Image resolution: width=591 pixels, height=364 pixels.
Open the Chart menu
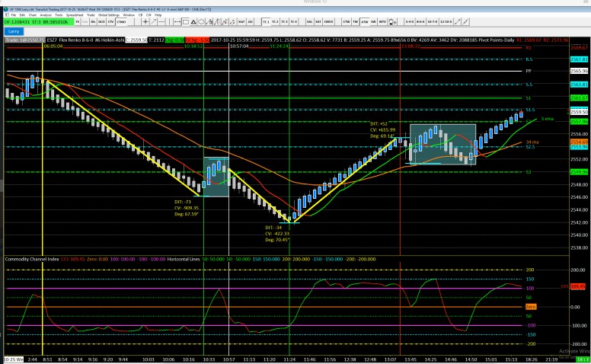[x=32, y=14]
